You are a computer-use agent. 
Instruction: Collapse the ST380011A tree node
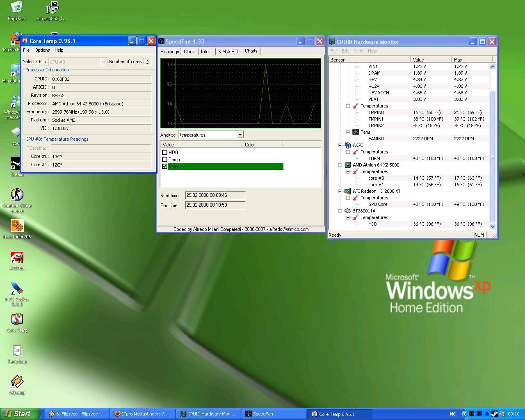pyautogui.click(x=340, y=211)
